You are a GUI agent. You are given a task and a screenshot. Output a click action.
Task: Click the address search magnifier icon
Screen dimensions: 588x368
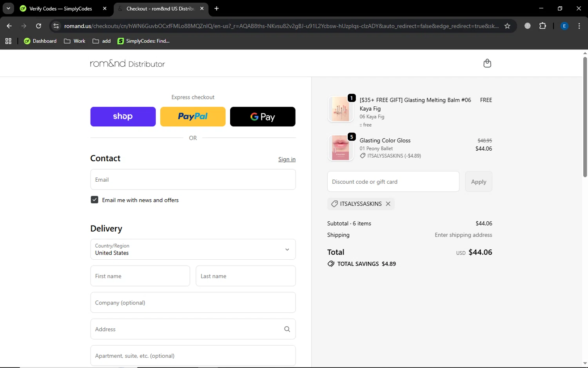coord(287,329)
